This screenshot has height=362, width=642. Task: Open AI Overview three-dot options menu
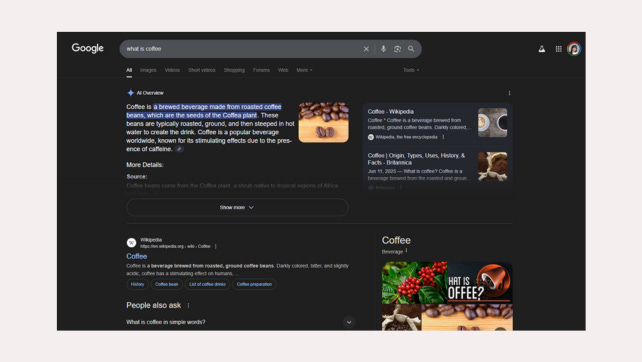pyautogui.click(x=509, y=93)
